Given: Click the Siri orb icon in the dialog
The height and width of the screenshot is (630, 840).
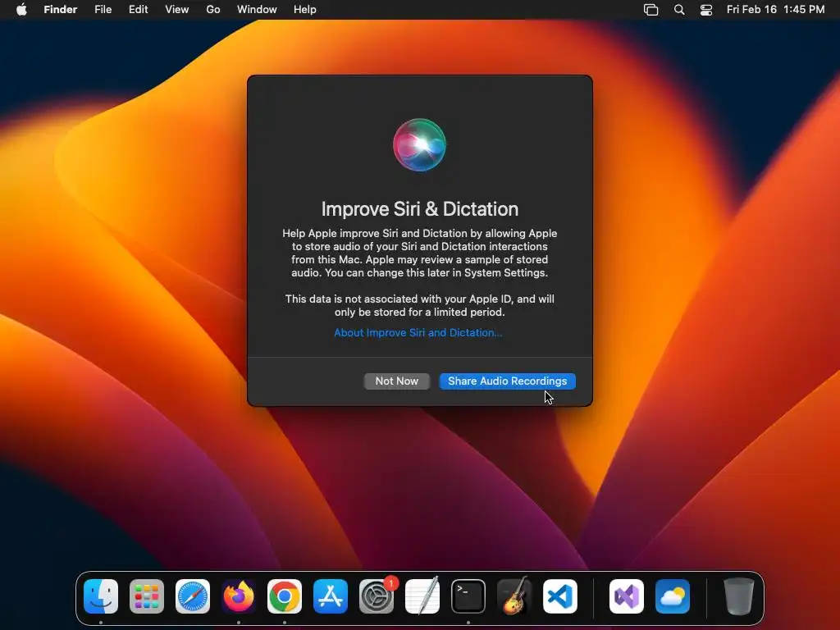Looking at the screenshot, I should pos(419,144).
